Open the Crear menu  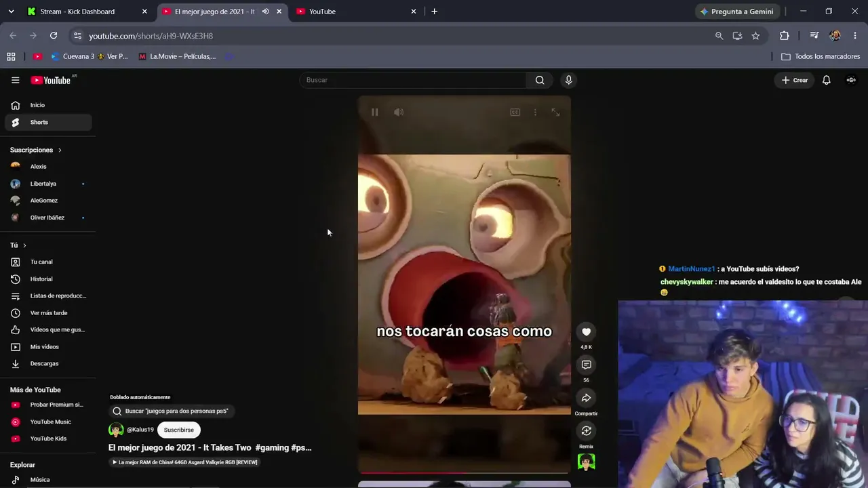(795, 80)
